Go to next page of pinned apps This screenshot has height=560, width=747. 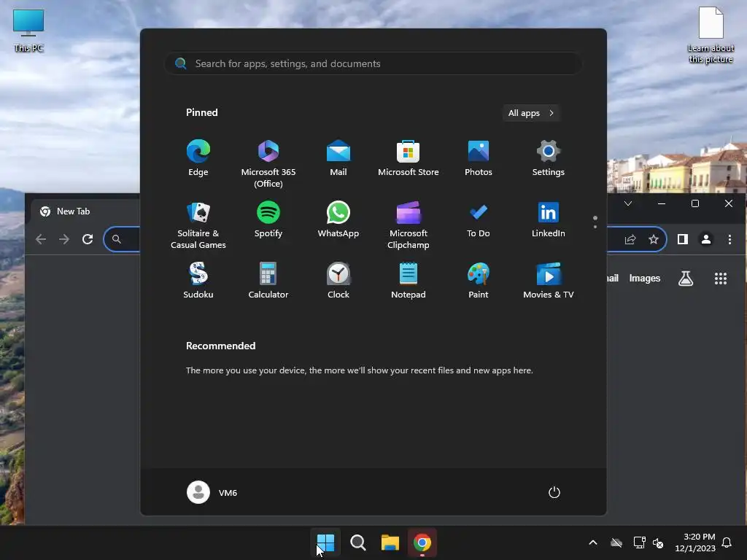click(x=595, y=227)
